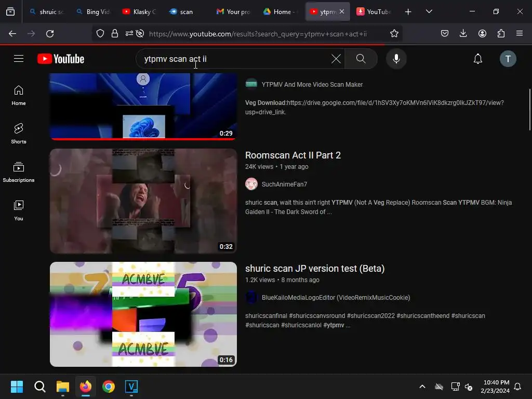Open Windows taskbar search

[x=39, y=386]
